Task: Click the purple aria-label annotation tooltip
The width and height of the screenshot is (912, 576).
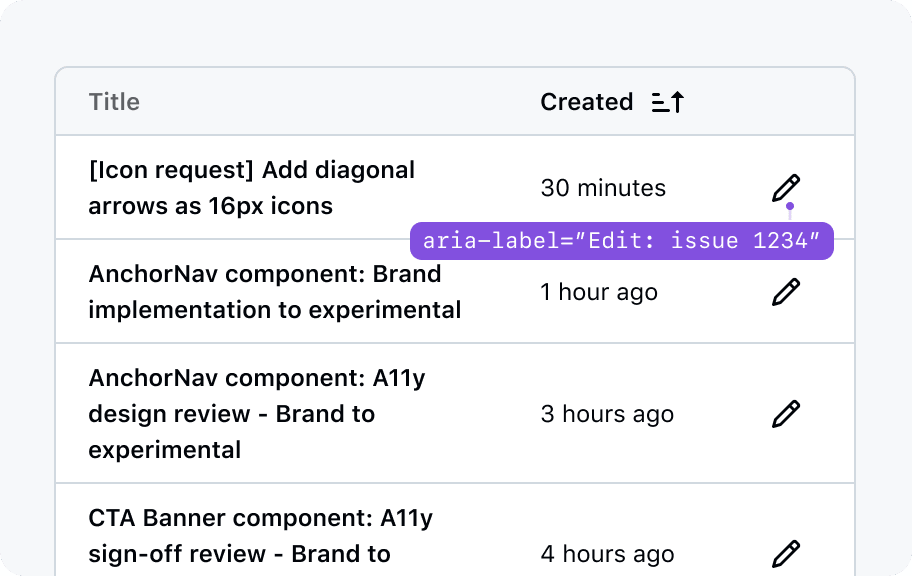Action: [x=621, y=242]
